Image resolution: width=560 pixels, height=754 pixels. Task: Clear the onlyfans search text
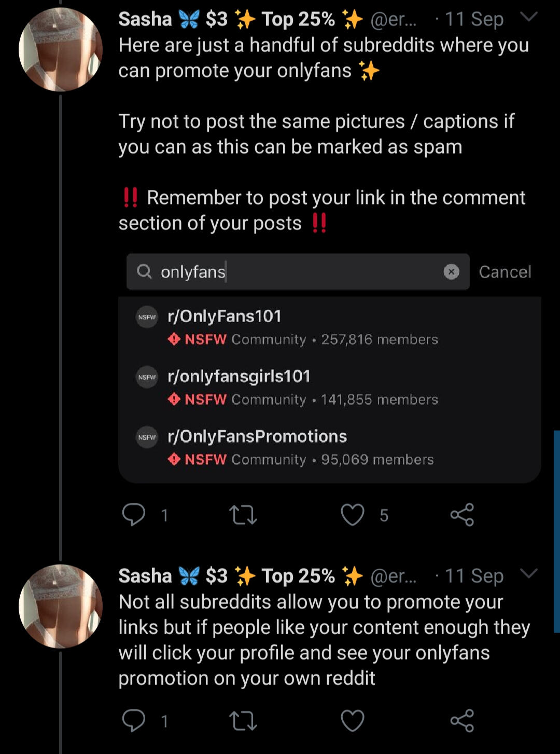pos(451,271)
